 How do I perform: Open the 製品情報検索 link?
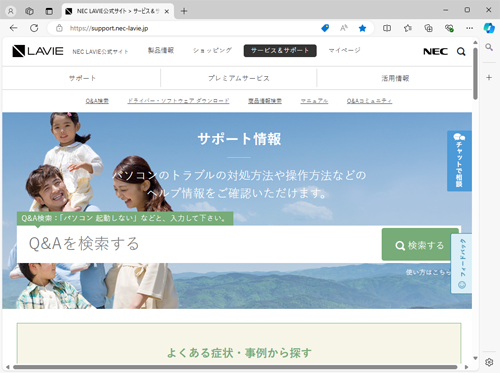point(265,101)
